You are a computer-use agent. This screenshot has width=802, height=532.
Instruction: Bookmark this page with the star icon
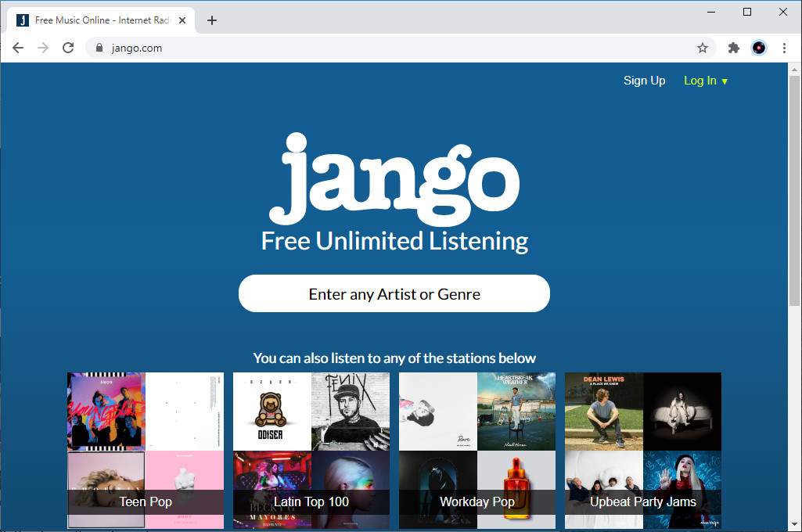pos(703,48)
